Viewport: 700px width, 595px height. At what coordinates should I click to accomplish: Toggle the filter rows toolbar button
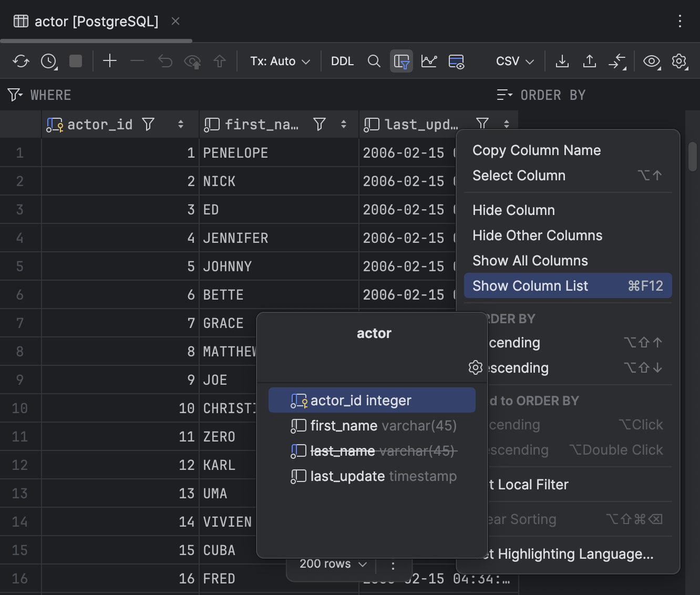point(402,61)
